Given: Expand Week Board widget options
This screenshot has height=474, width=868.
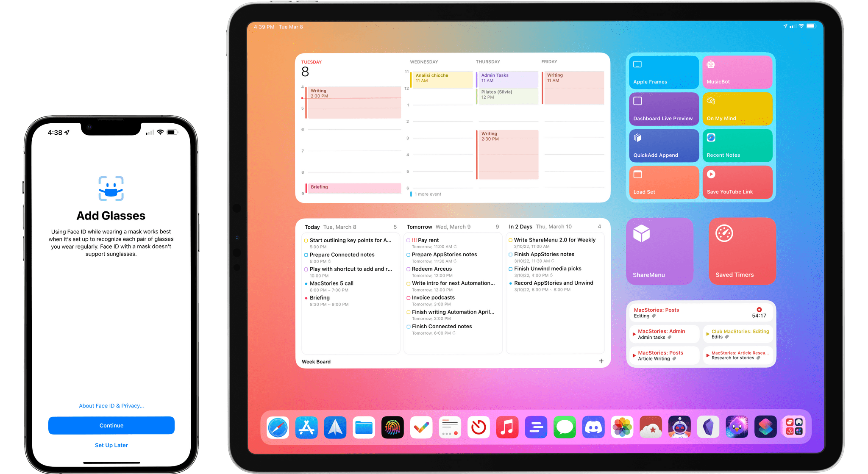Looking at the screenshot, I should click(x=601, y=361).
